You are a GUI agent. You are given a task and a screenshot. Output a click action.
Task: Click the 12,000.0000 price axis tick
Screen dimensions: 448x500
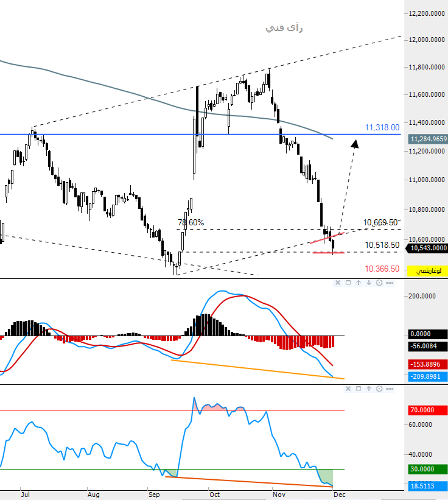click(x=427, y=40)
